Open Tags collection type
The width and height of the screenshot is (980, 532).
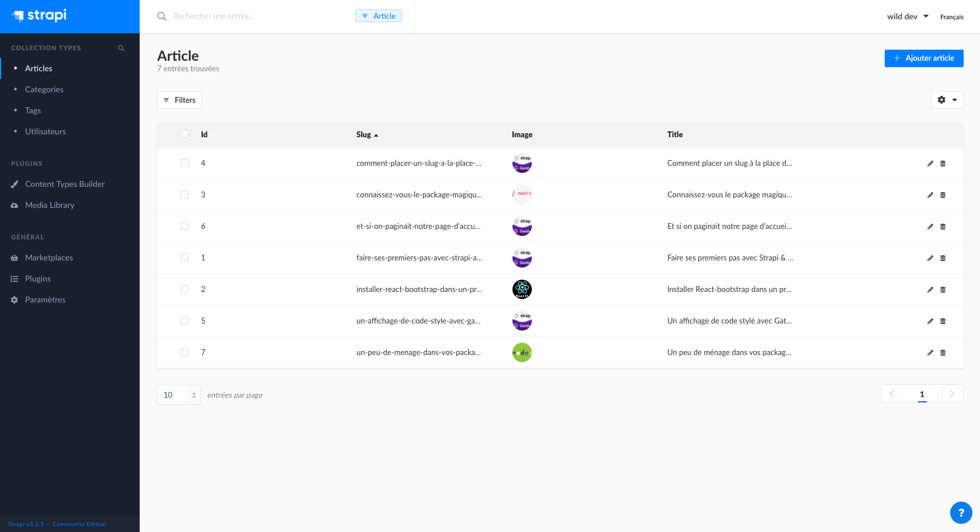pyautogui.click(x=33, y=110)
